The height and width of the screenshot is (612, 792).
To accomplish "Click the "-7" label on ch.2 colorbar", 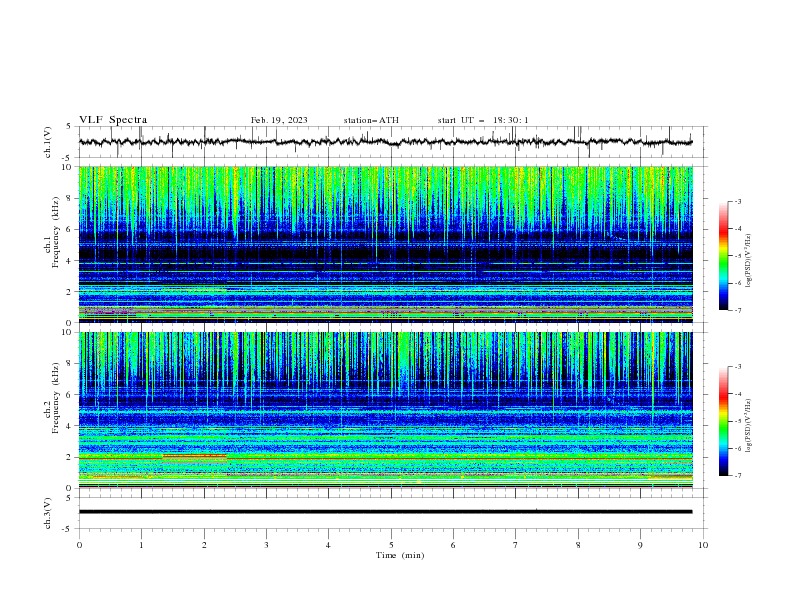I will (738, 476).
